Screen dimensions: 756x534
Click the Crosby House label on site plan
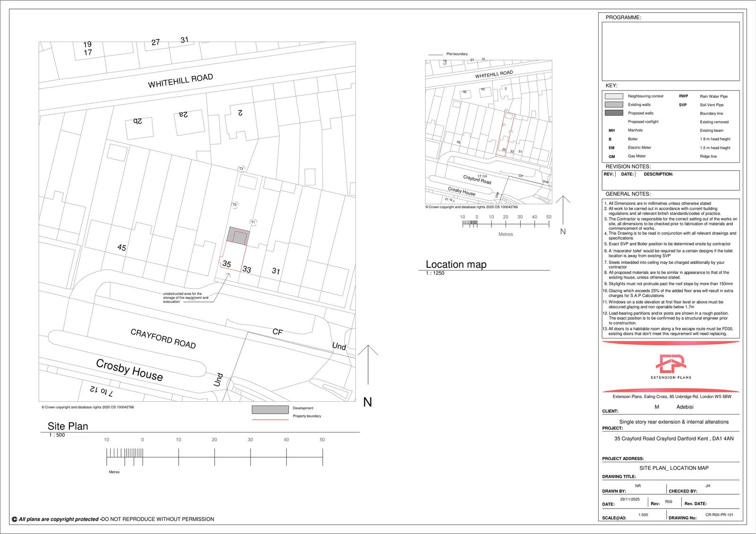click(129, 370)
